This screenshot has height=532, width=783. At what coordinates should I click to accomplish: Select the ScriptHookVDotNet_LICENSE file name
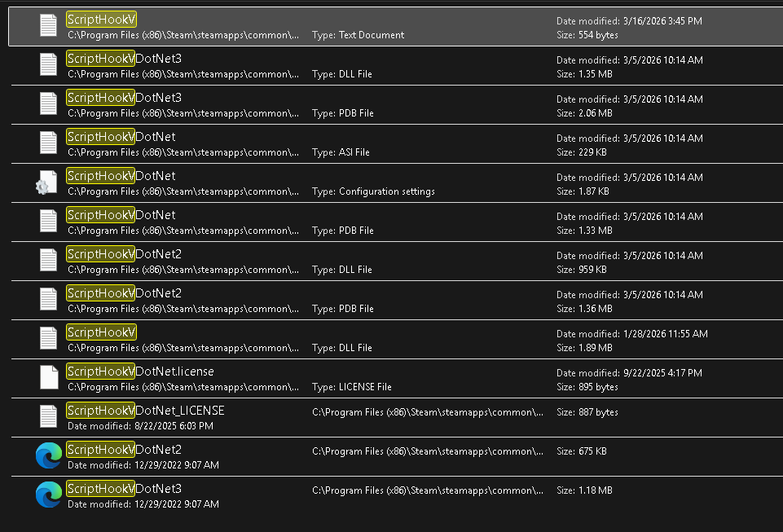(x=145, y=411)
